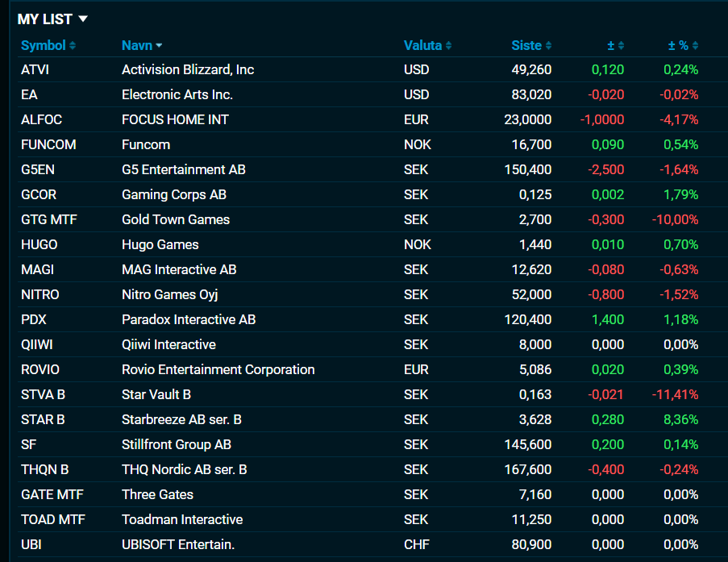The image size is (728, 562).
Task: Sort by Valuta column header
Action: click(427, 45)
